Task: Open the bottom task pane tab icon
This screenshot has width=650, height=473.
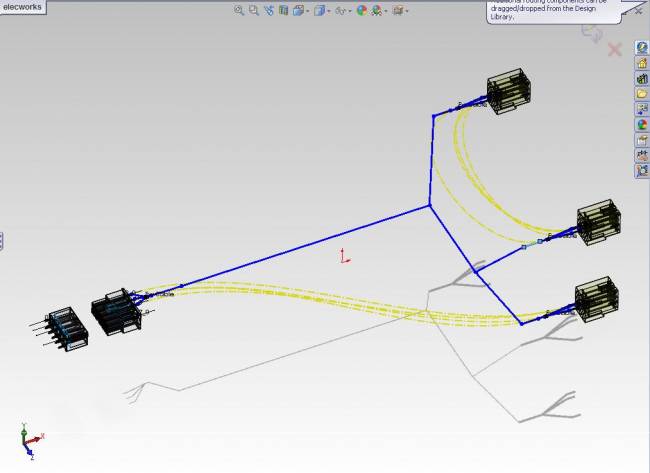Action: [642, 170]
